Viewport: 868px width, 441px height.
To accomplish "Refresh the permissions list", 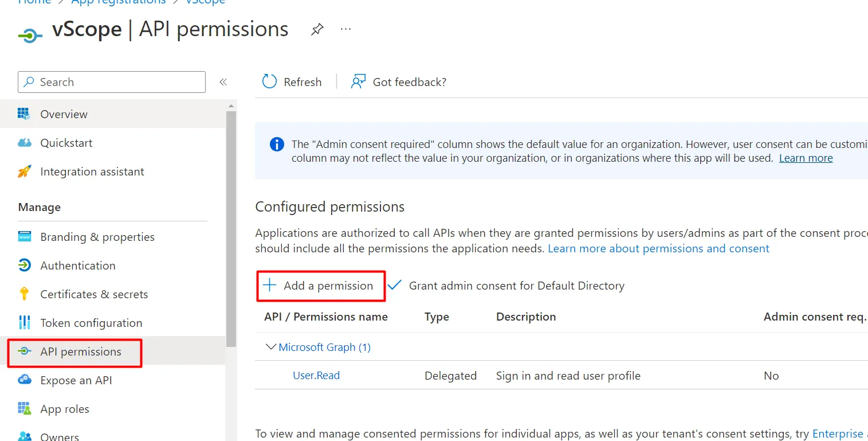I will click(292, 82).
